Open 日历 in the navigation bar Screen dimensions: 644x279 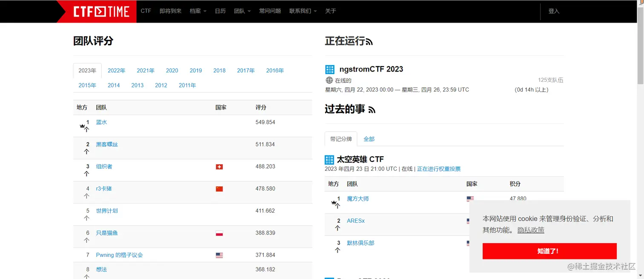(220, 11)
